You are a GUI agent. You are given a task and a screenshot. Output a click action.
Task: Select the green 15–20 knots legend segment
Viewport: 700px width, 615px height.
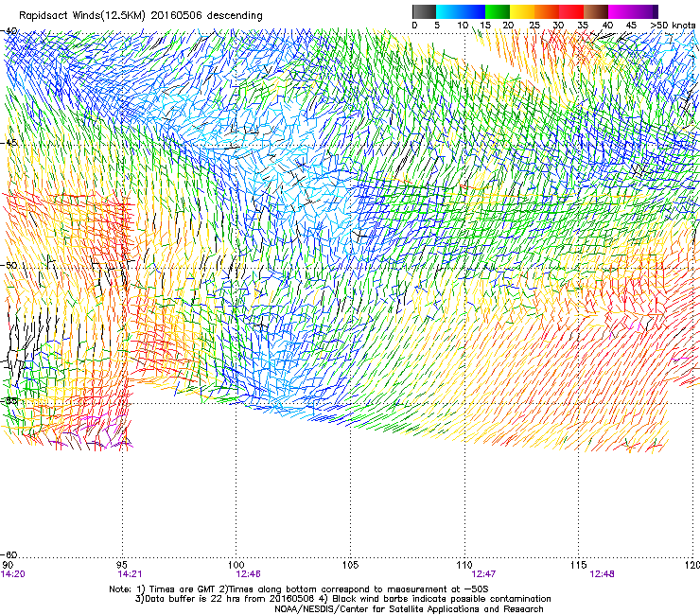pos(498,11)
